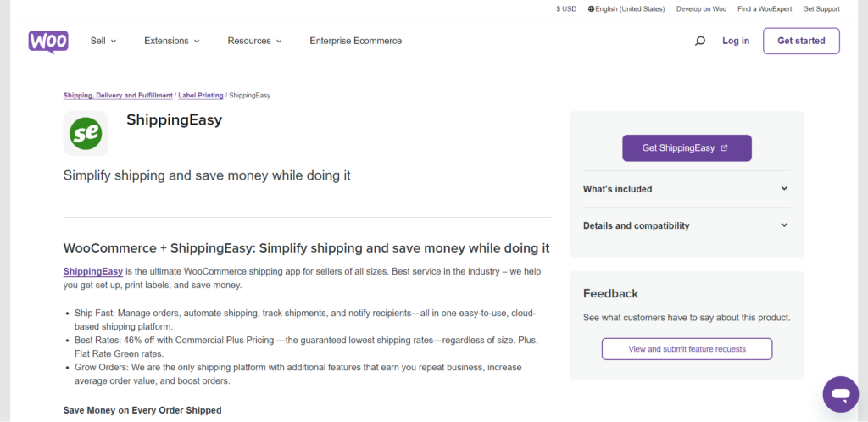Click View and submit feature requests
The height and width of the screenshot is (422, 868).
coord(687,349)
